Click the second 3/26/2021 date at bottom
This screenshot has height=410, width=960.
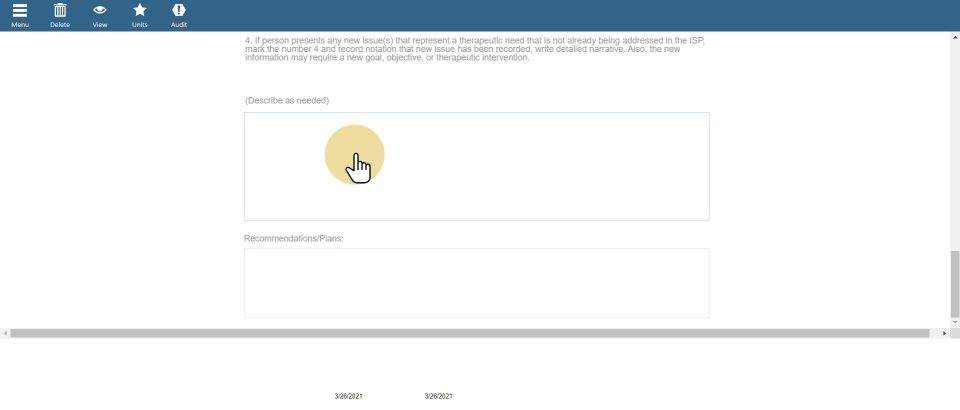pos(438,397)
